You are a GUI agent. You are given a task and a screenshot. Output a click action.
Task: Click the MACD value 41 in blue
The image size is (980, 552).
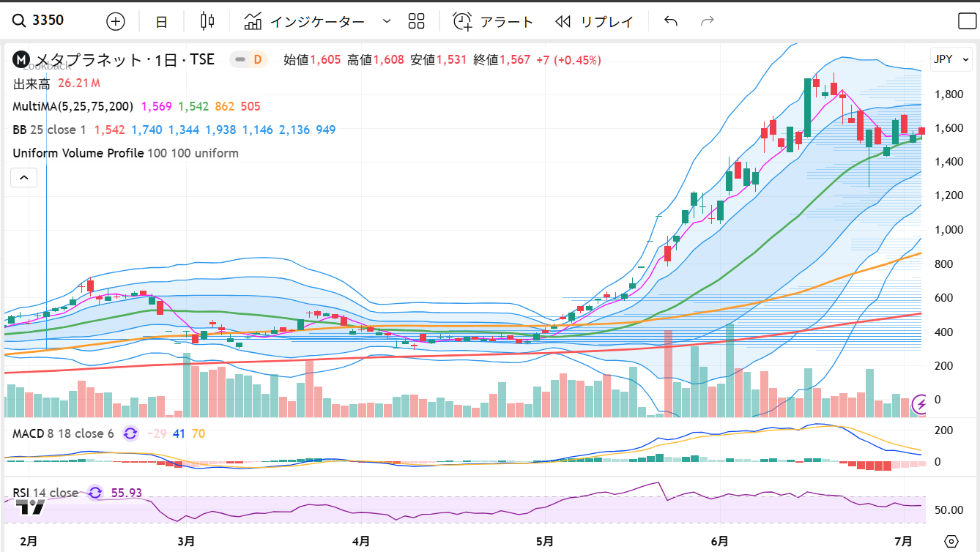coord(179,433)
